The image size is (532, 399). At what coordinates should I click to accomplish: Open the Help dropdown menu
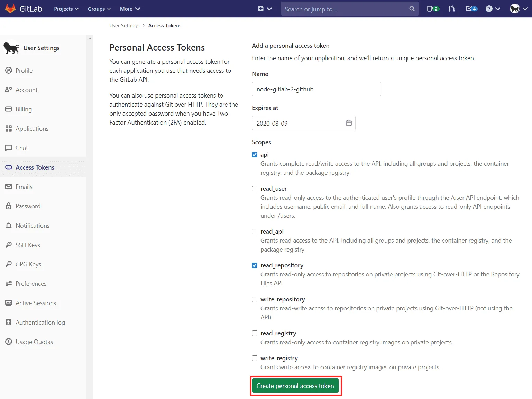[493, 9]
